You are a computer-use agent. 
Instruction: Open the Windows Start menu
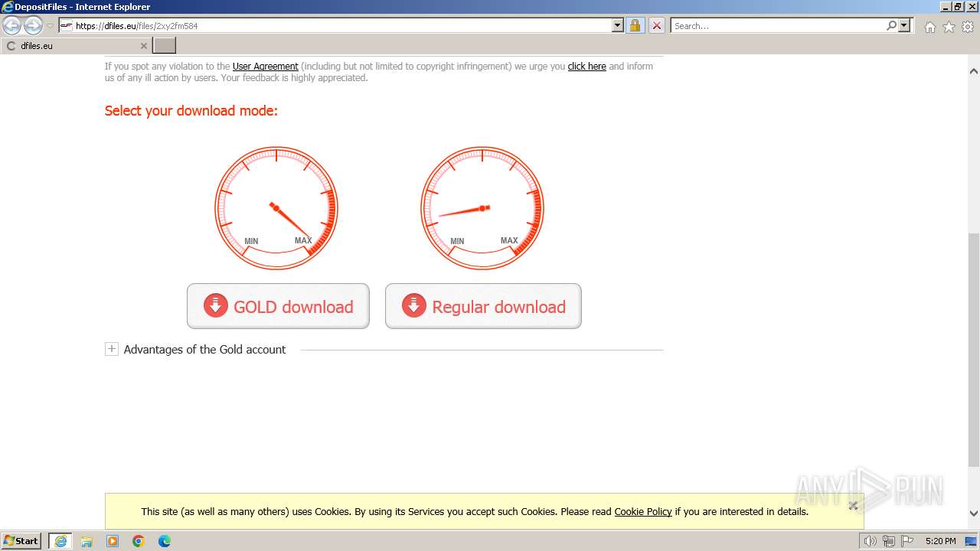(x=21, y=541)
